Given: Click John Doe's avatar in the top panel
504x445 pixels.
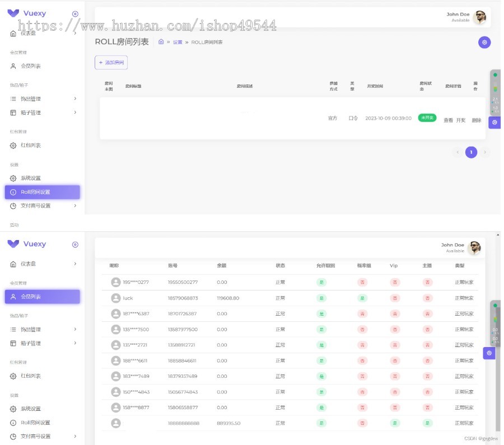Looking at the screenshot, I should point(480,17).
